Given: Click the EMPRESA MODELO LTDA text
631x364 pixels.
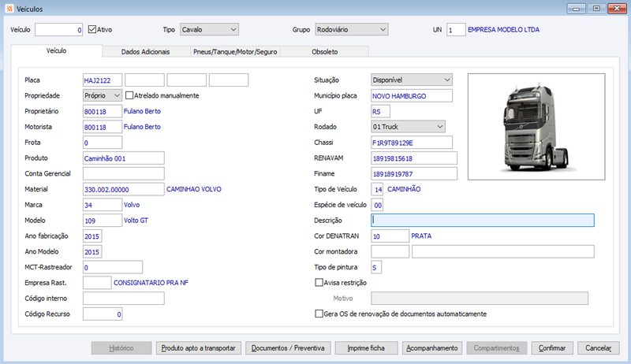Looking at the screenshot, I should [x=503, y=30].
